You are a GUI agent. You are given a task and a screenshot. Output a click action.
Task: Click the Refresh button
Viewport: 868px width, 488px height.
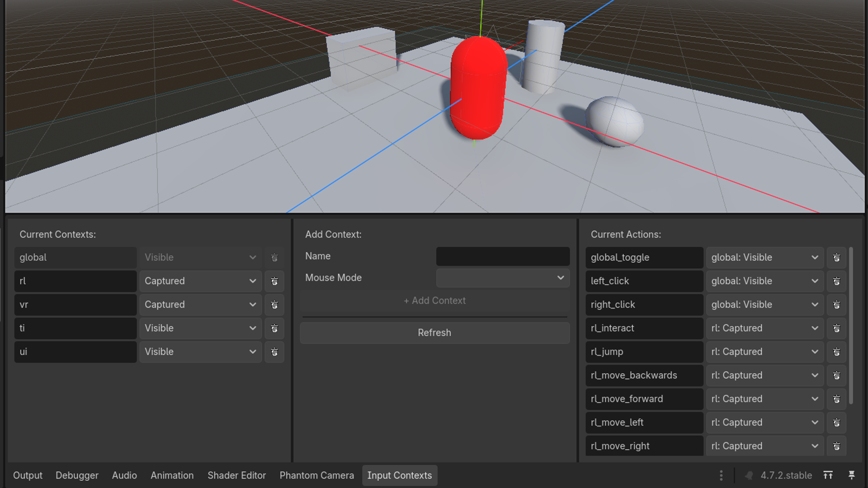(x=434, y=333)
